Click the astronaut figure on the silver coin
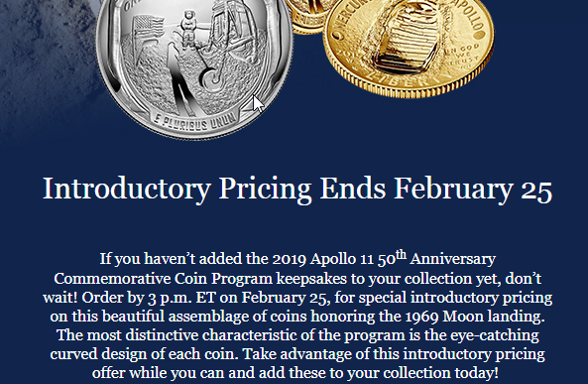 coord(187,28)
